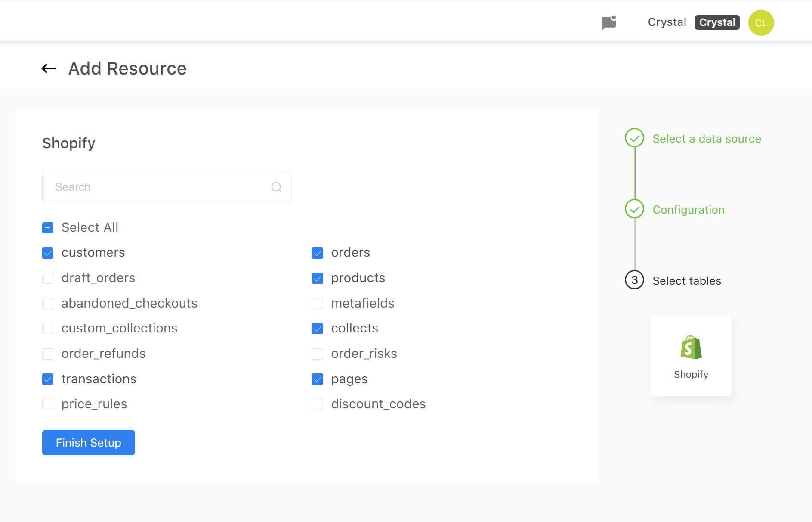
Task: Enable the discount_codes table
Action: [317, 404]
